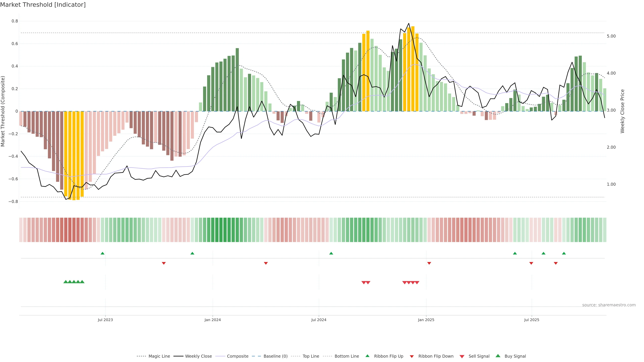Image resolution: width=644 pixels, height=362 pixels.
Task: Click the rightmost red sell signal triangle
Action: pos(417,283)
